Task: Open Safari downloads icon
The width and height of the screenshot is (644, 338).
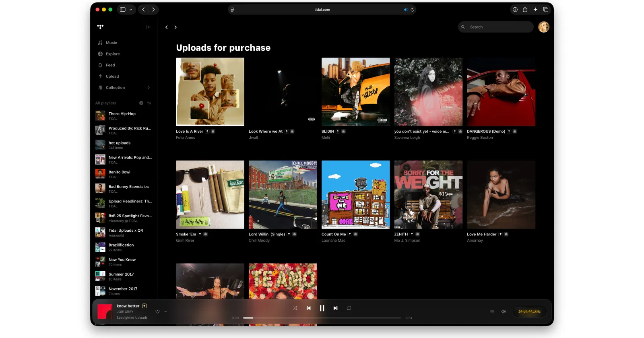Action: click(x=515, y=10)
